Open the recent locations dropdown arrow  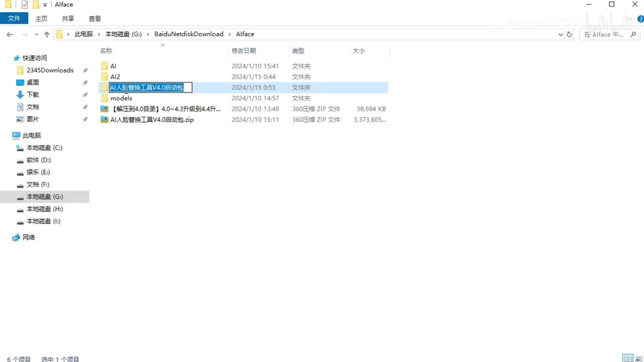tap(36, 35)
